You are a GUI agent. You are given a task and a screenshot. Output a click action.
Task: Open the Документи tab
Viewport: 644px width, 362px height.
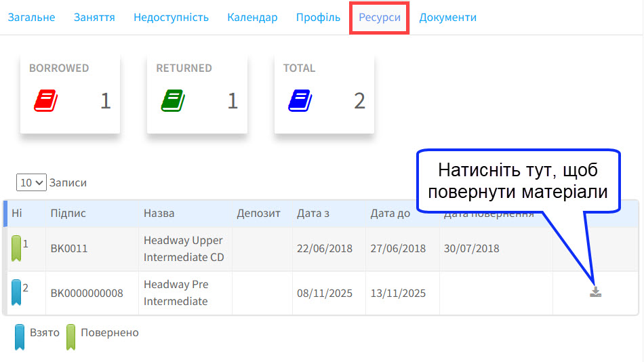[x=447, y=18]
